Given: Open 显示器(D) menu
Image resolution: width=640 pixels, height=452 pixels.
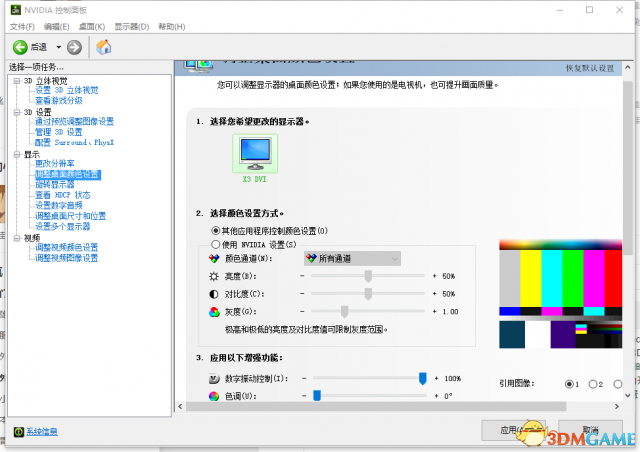Looking at the screenshot, I should pos(131,27).
